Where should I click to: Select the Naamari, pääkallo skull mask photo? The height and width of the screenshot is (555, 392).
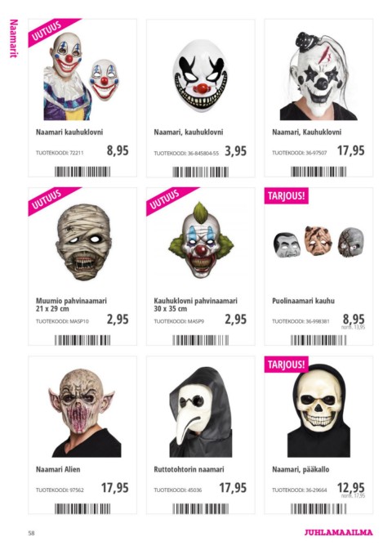(x=318, y=410)
